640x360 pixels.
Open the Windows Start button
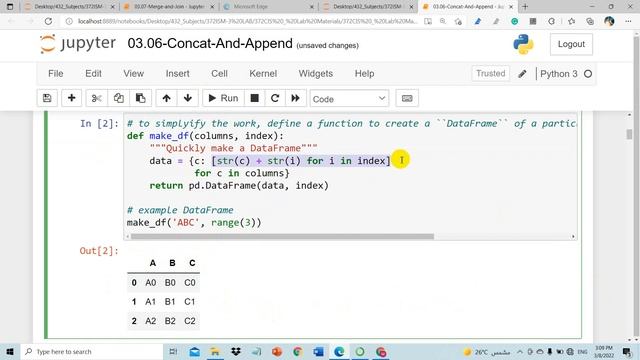(10, 351)
